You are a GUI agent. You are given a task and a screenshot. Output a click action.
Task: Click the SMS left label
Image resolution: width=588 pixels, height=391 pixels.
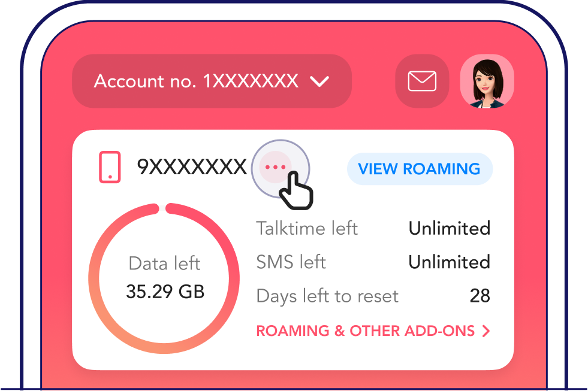click(x=291, y=262)
